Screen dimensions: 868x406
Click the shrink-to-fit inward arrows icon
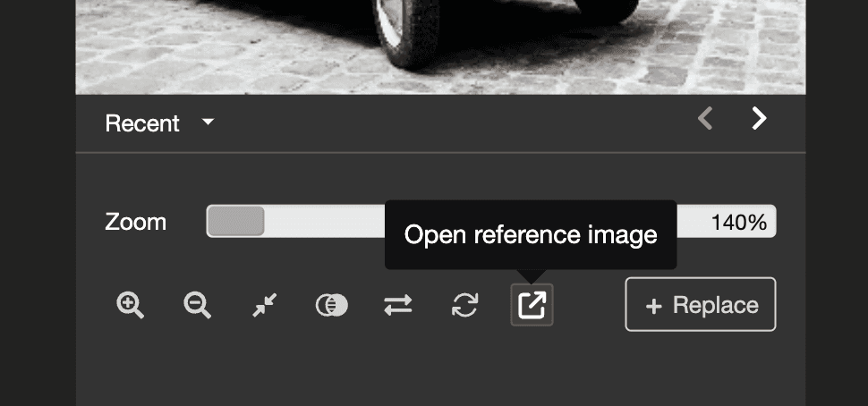(264, 305)
